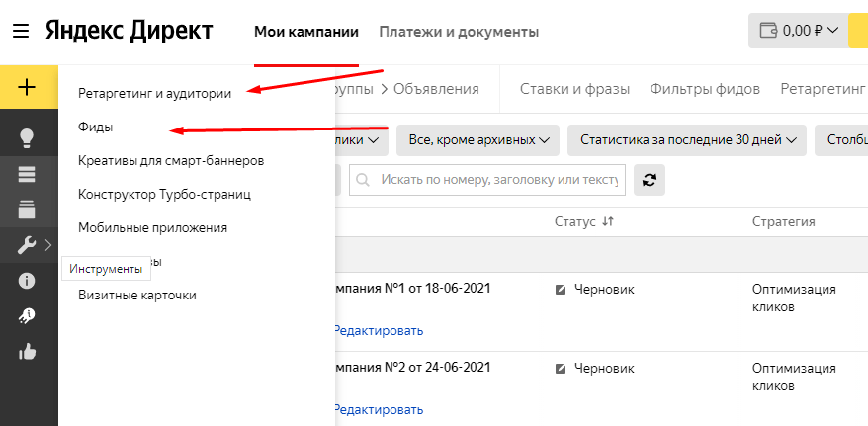Click the draft icon for Кампания №2
The image size is (868, 426).
click(561, 368)
